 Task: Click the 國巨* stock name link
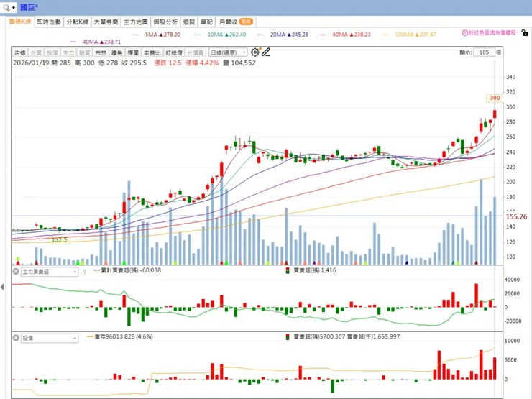click(29, 7)
